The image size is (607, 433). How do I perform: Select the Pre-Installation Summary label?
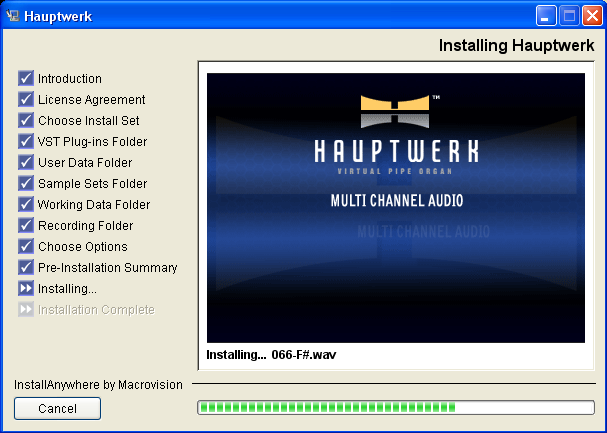click(x=108, y=267)
